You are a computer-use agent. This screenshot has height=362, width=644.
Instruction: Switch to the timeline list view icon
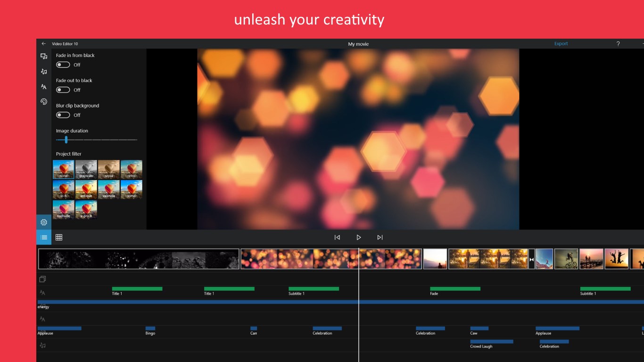pyautogui.click(x=44, y=237)
